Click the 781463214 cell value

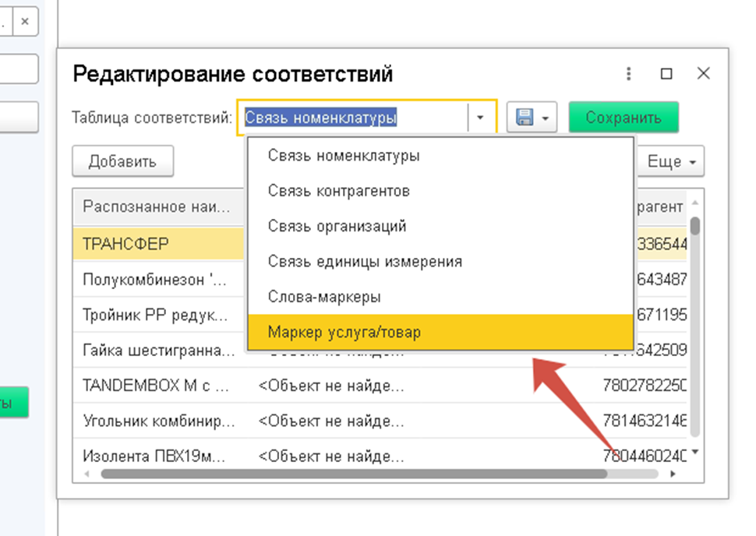pos(645,421)
